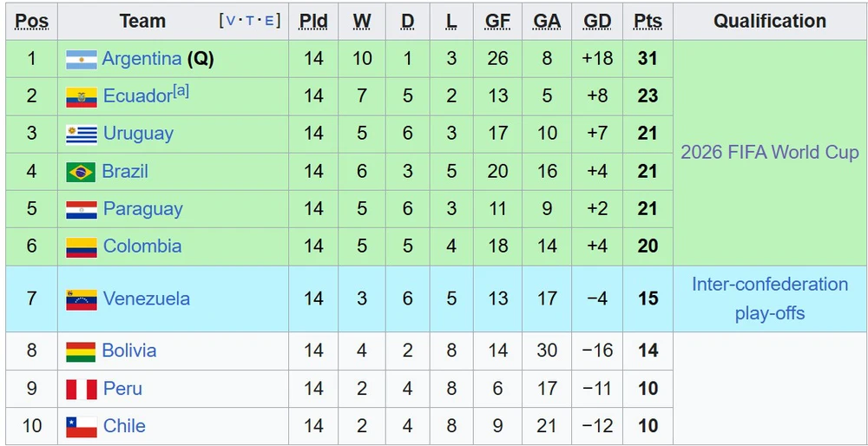Image resolution: width=868 pixels, height=446 pixels.
Task: Click the footnote [a] next to Ecuador
Action: click(181, 91)
